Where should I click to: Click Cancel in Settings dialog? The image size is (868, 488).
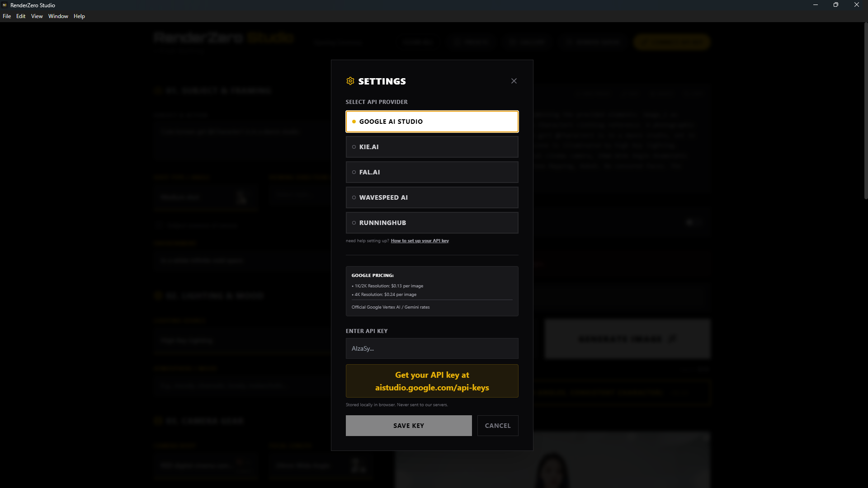click(498, 426)
